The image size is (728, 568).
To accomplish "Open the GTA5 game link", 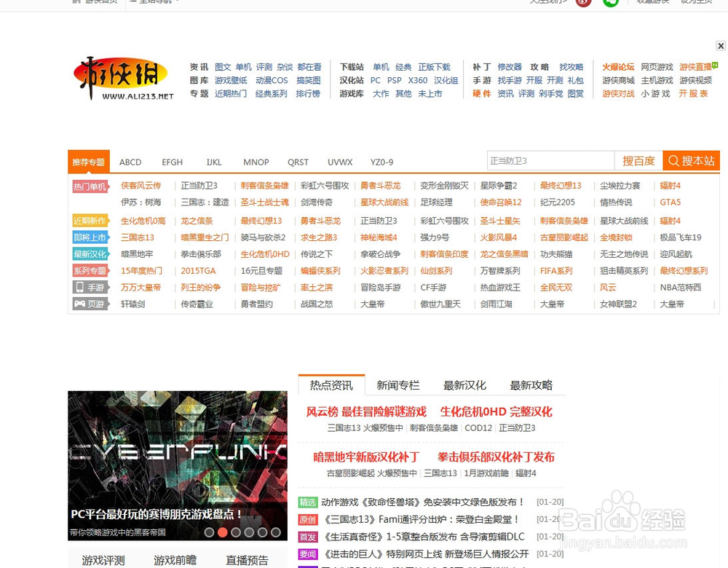I will click(670, 202).
